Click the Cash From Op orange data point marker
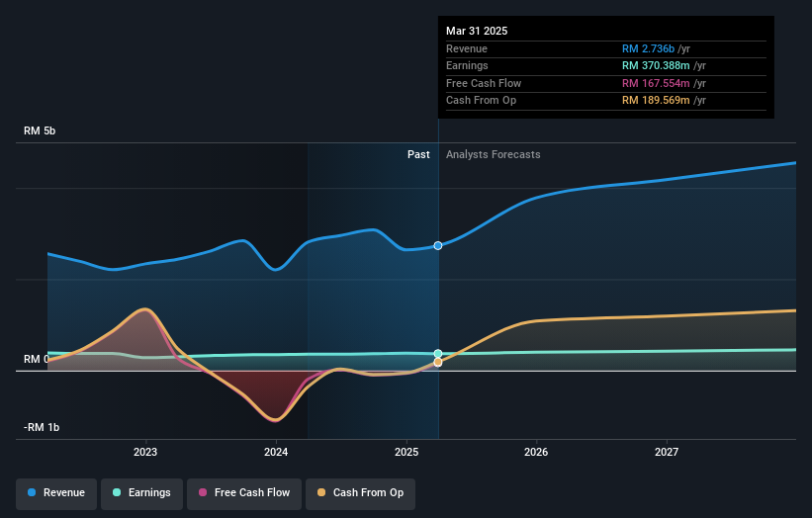 [x=438, y=362]
